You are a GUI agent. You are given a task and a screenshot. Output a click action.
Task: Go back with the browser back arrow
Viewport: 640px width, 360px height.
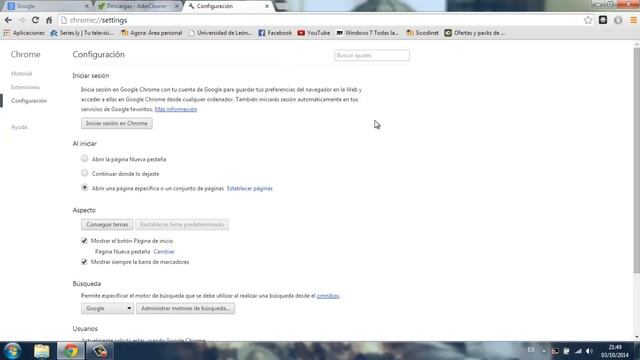8,20
